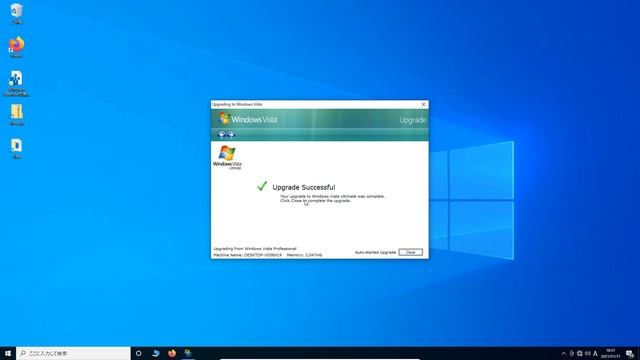This screenshot has width=640, height=360.
Task: Click the USB safely remove tray icon
Action: point(572,353)
